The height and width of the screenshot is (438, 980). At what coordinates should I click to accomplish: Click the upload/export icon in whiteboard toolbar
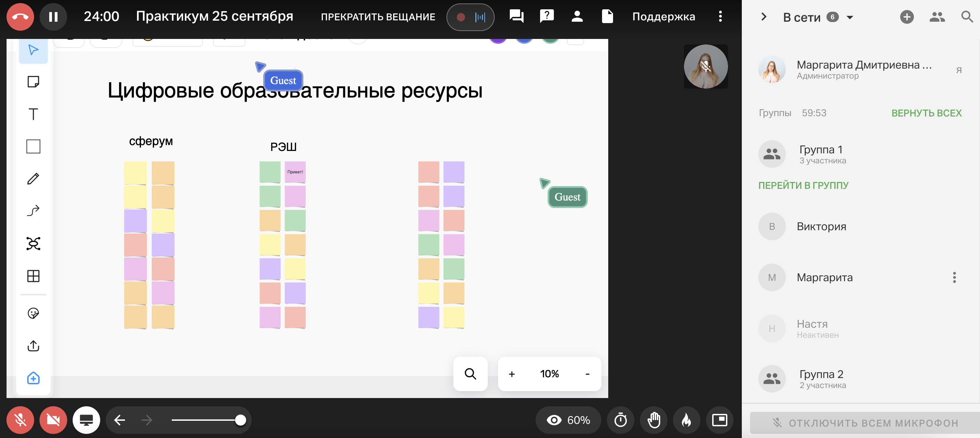(33, 346)
